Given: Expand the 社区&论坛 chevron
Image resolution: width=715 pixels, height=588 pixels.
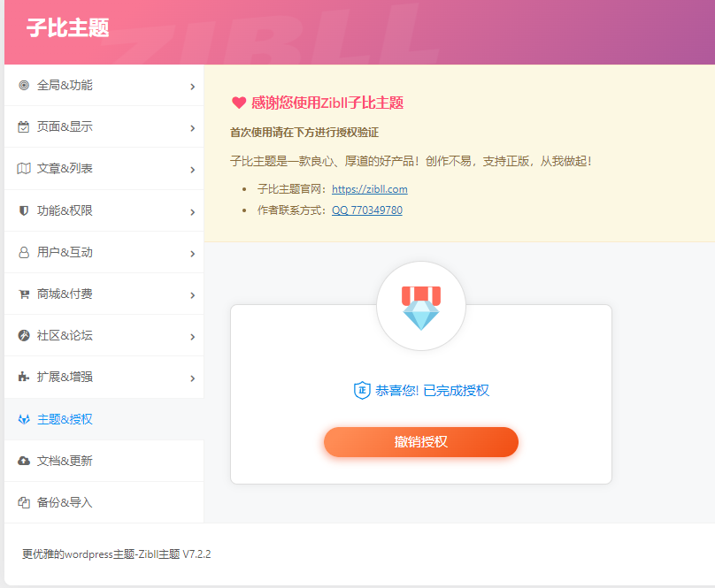Looking at the screenshot, I should pos(193,337).
